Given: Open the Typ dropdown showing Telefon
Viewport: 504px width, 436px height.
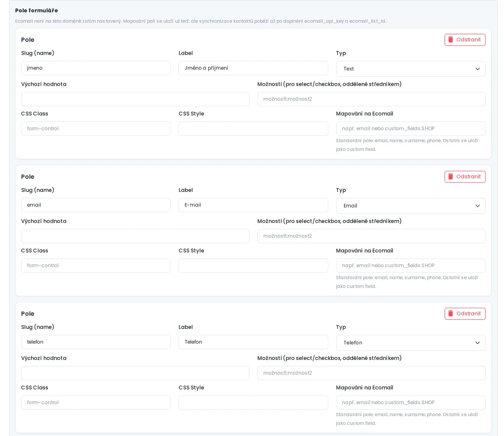Looking at the screenshot, I should [411, 343].
